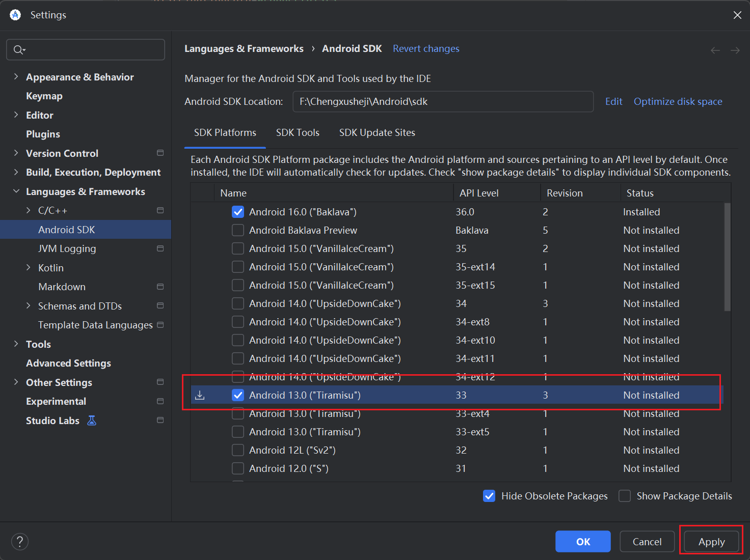The height and width of the screenshot is (560, 750).
Task: Click project-level icon at Studio Labs row end
Action: coord(160,420)
